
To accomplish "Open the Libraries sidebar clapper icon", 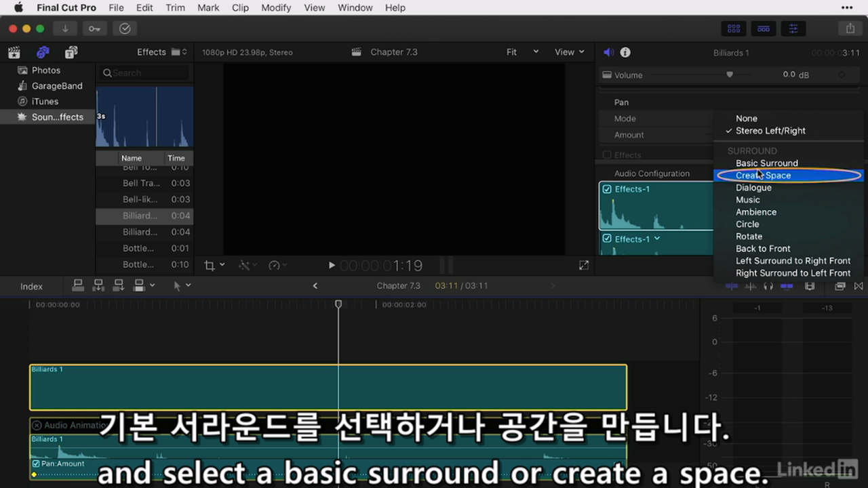I will (14, 52).
